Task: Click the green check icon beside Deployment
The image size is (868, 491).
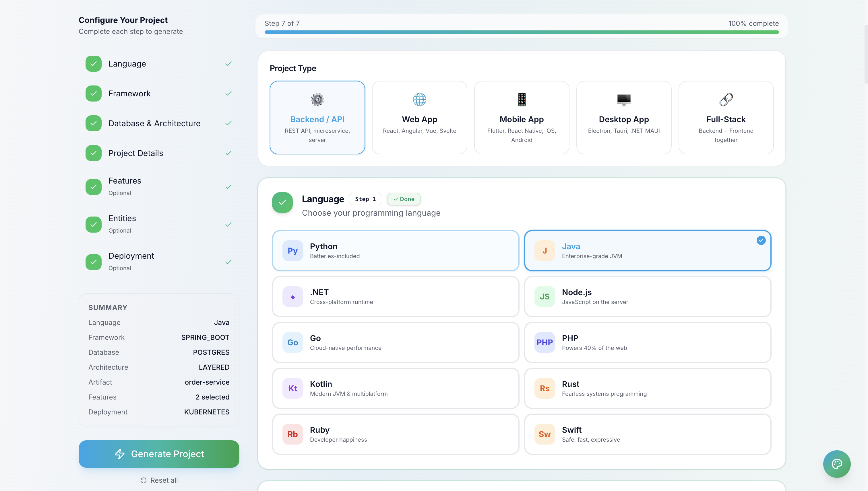Action: [94, 262]
